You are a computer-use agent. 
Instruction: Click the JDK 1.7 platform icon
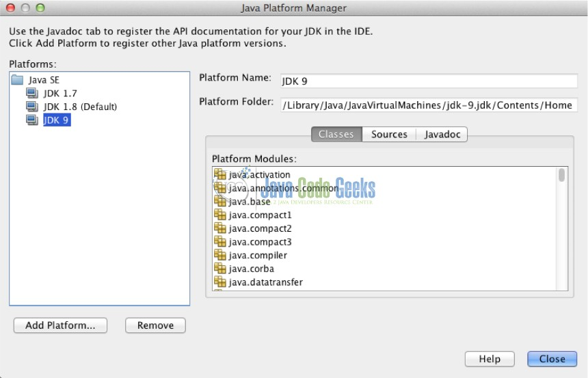coord(32,93)
